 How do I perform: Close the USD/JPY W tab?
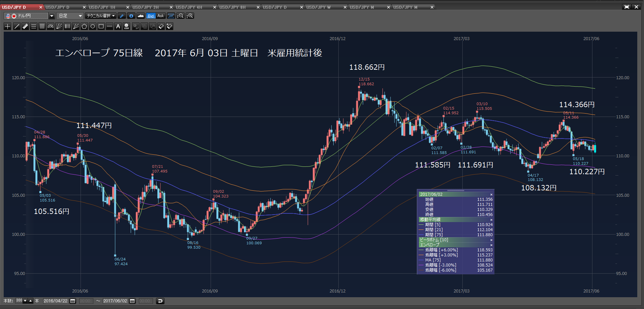click(x=345, y=7)
